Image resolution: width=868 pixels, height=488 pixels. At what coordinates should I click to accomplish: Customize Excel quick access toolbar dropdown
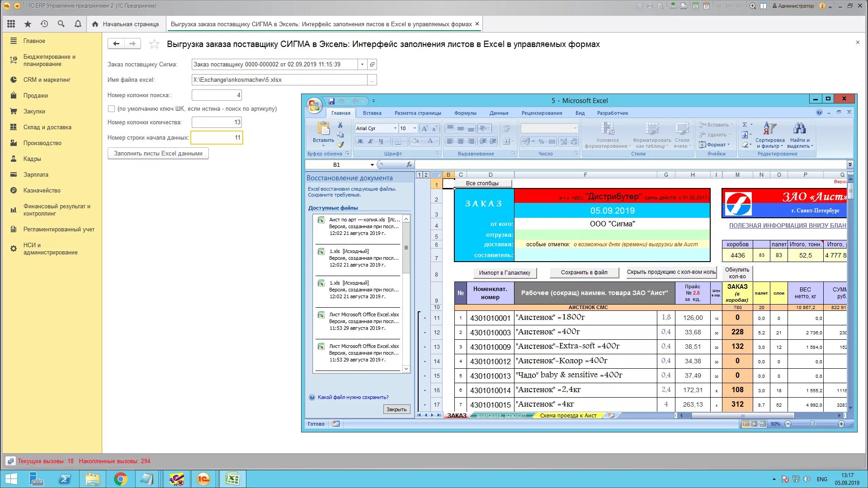tap(373, 101)
